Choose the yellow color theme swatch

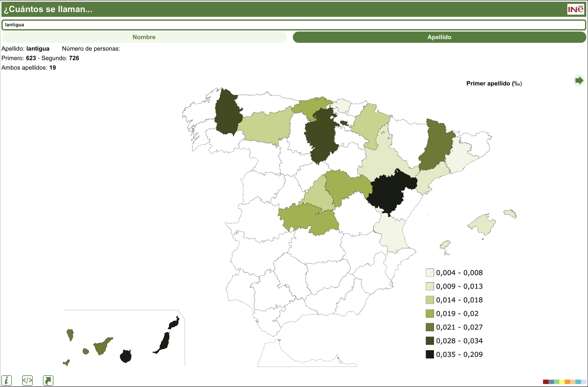(562, 382)
